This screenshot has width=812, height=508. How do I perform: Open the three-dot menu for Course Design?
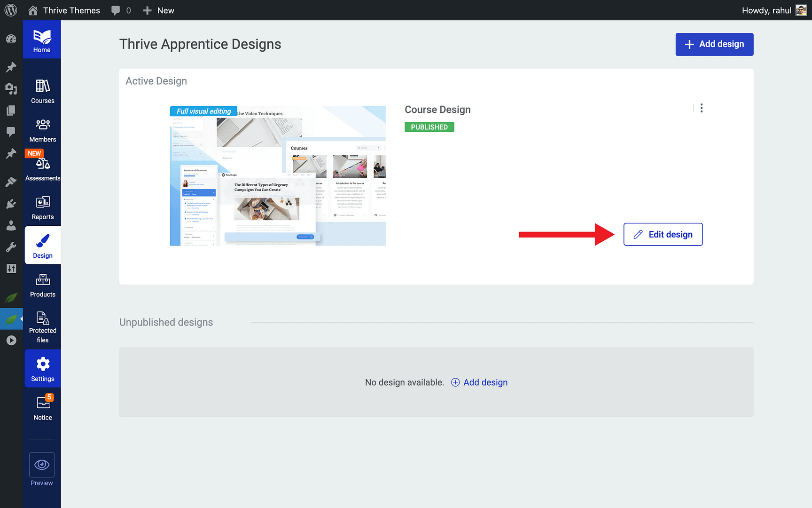pyautogui.click(x=701, y=108)
